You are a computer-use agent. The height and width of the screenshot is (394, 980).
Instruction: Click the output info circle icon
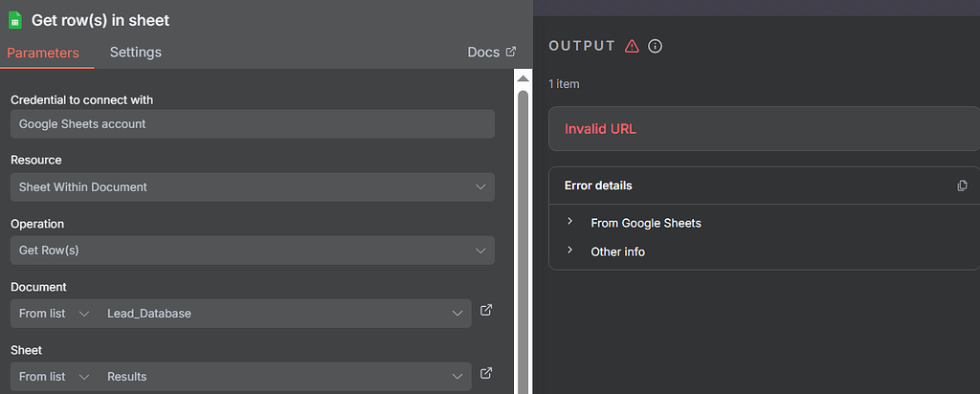(656, 46)
